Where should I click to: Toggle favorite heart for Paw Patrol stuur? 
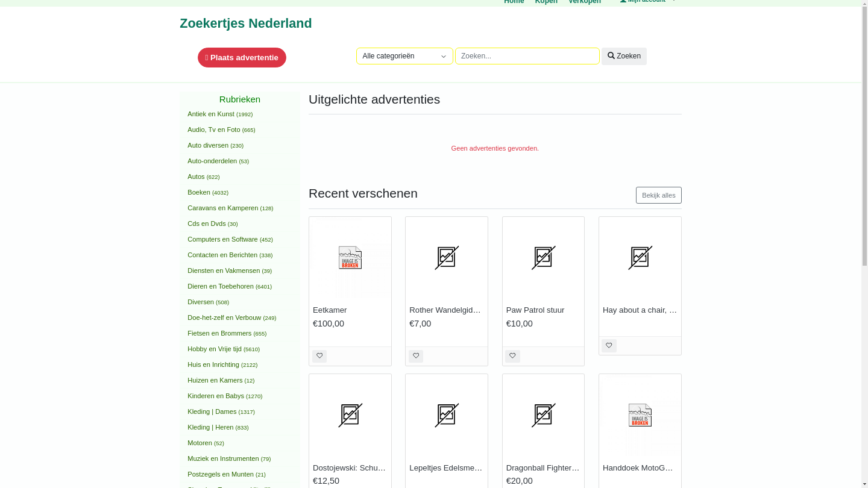coord(512,356)
